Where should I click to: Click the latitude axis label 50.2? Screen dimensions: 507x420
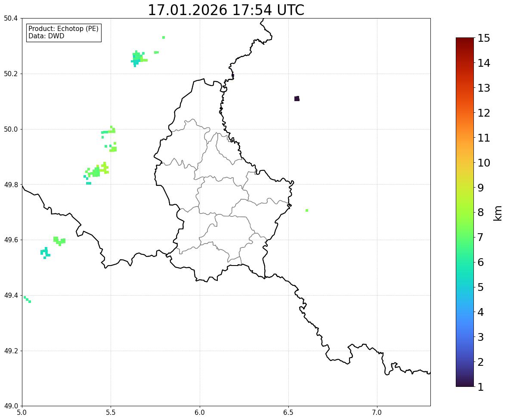click(x=11, y=74)
